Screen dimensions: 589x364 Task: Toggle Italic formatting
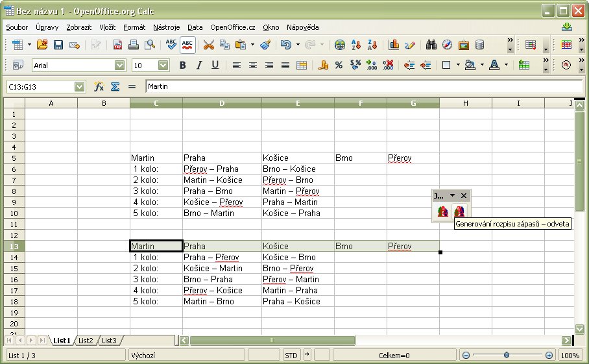(199, 66)
